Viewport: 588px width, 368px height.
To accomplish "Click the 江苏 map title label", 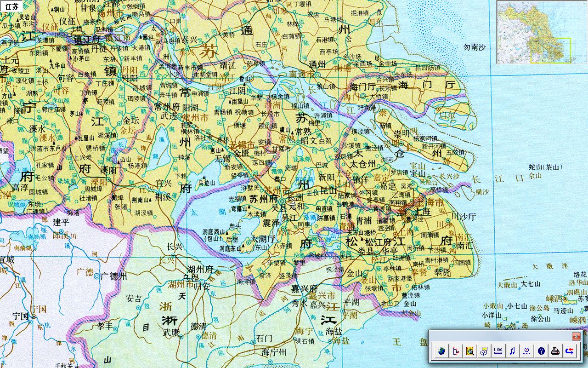I will pyautogui.click(x=12, y=6).
